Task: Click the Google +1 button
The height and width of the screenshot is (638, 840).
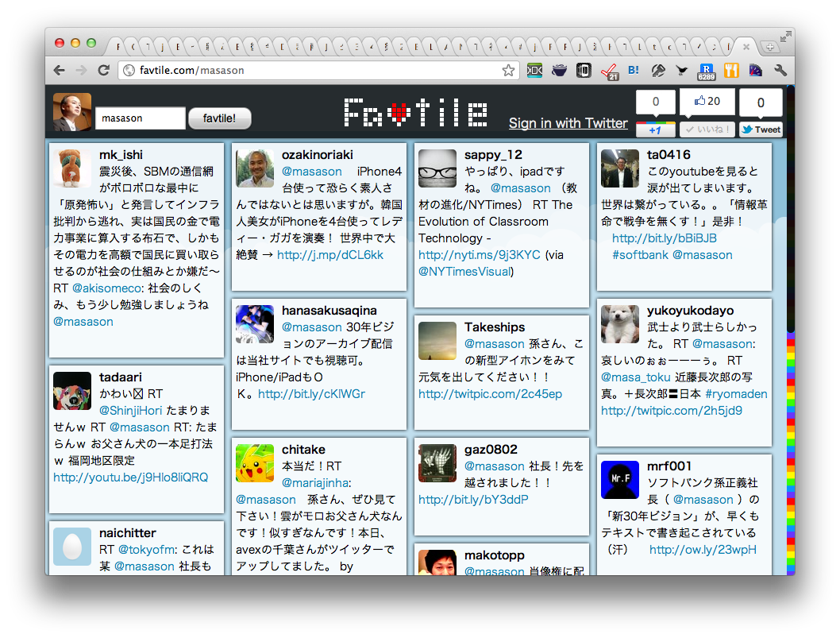Action: (655, 130)
